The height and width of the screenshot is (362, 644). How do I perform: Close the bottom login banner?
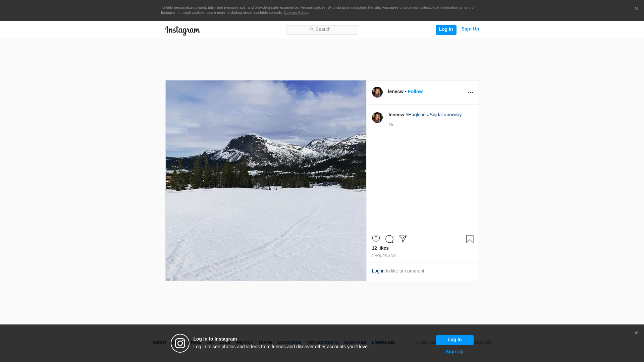point(636,333)
